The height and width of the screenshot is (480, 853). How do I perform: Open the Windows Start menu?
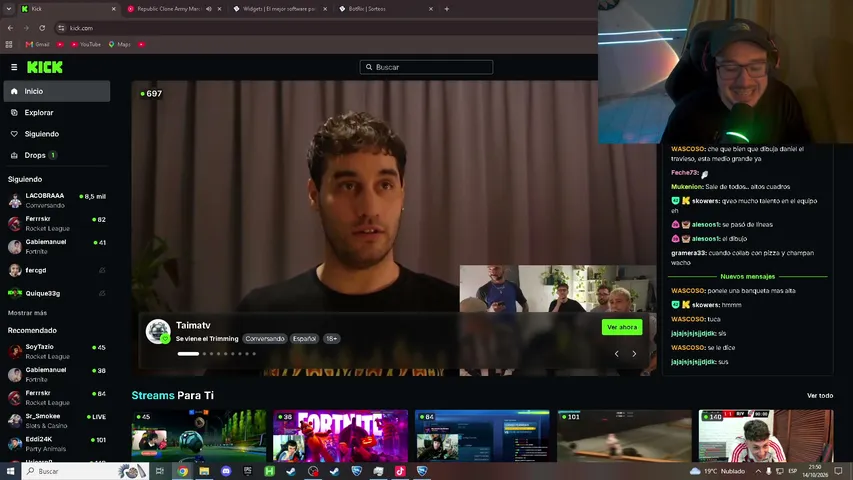tap(10, 471)
